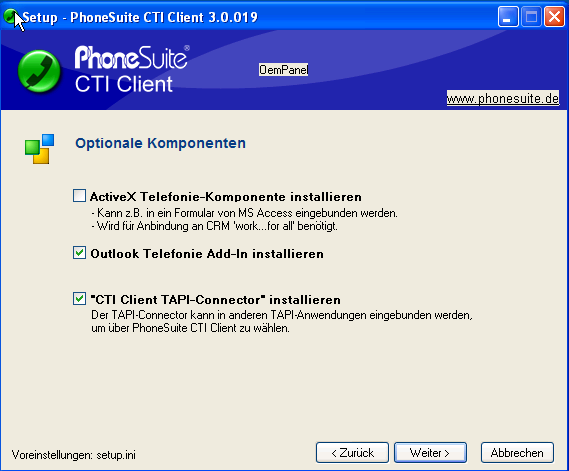Image resolution: width=569 pixels, height=471 pixels.
Task: Click the "CTI Client TAPI-Connector" installieren label
Action: coord(216,300)
